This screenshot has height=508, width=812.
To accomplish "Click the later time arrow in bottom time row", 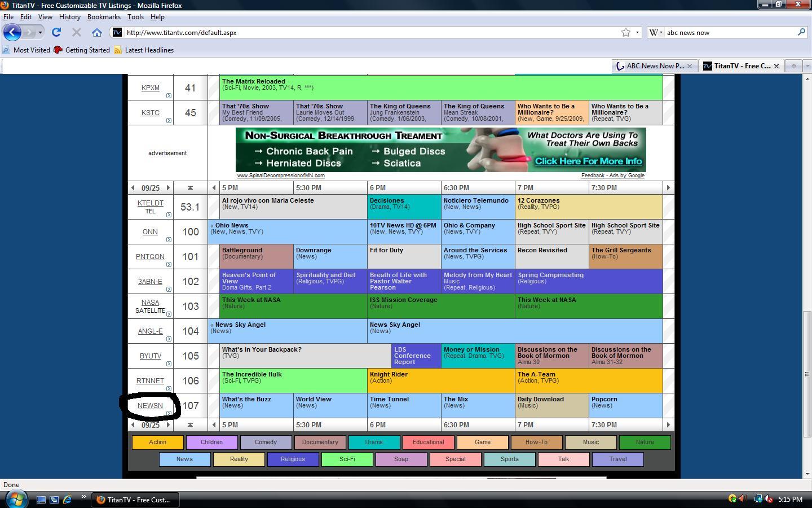I will (668, 425).
